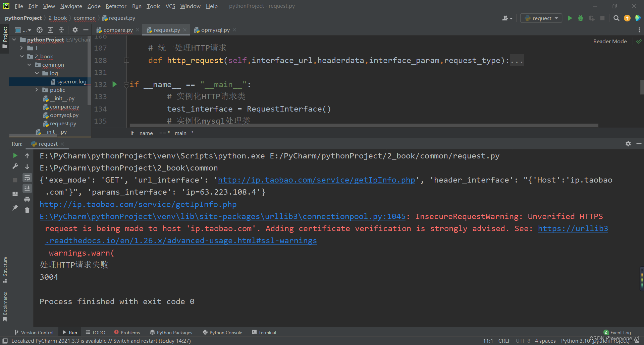
Task: Open the File menu
Action: tap(19, 6)
